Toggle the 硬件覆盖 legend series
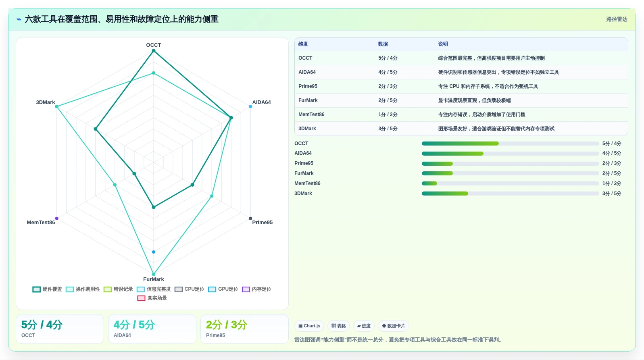This screenshot has height=360, width=644. (47, 289)
